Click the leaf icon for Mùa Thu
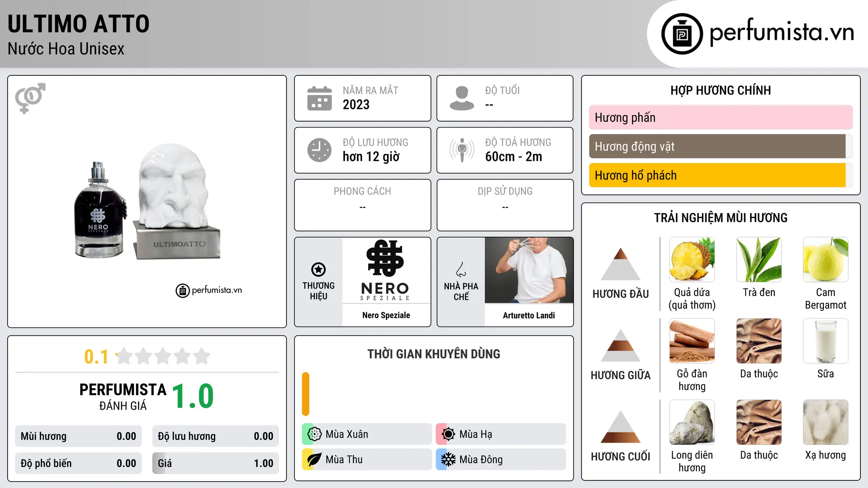Image resolution: width=868 pixels, height=488 pixels. click(314, 460)
